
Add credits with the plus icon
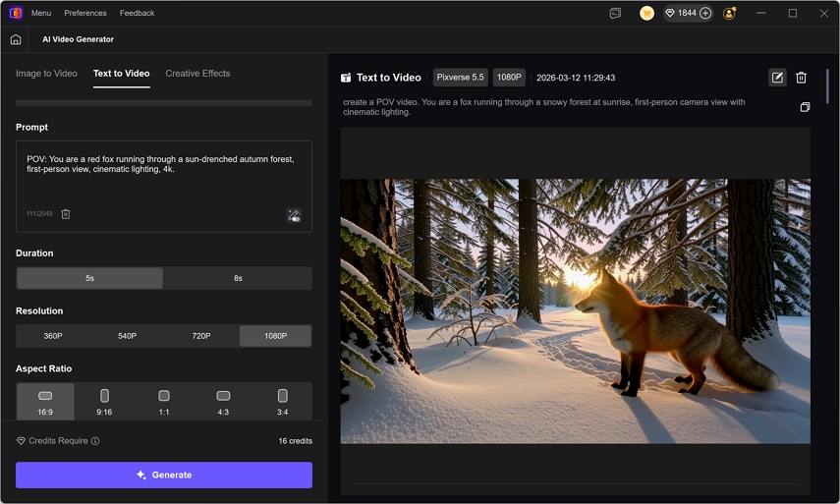pos(705,13)
